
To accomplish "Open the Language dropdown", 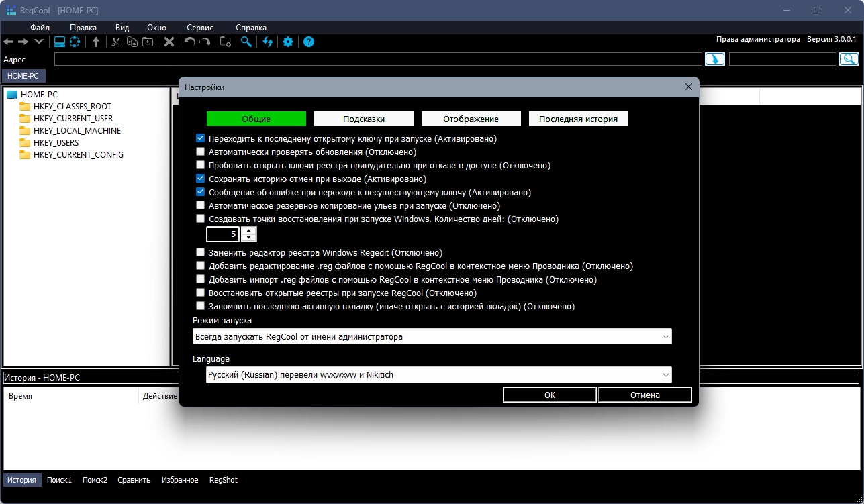I will click(439, 374).
